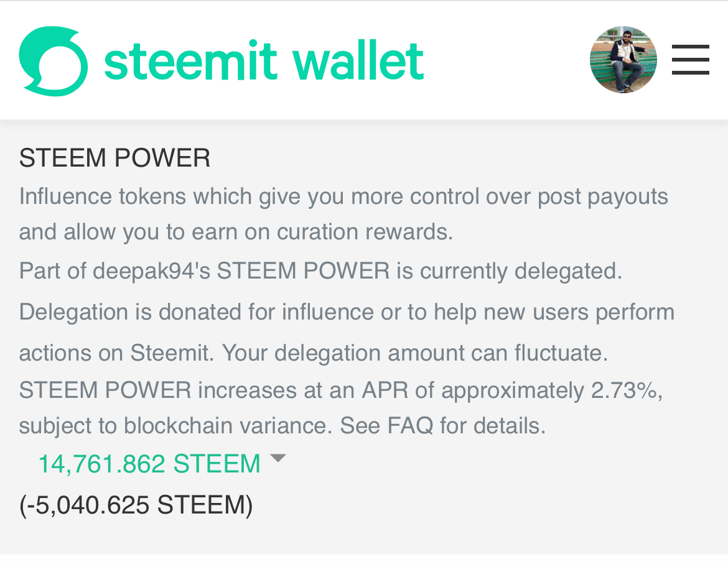
Task: Click the 2.73% APR value
Action: tap(625, 390)
